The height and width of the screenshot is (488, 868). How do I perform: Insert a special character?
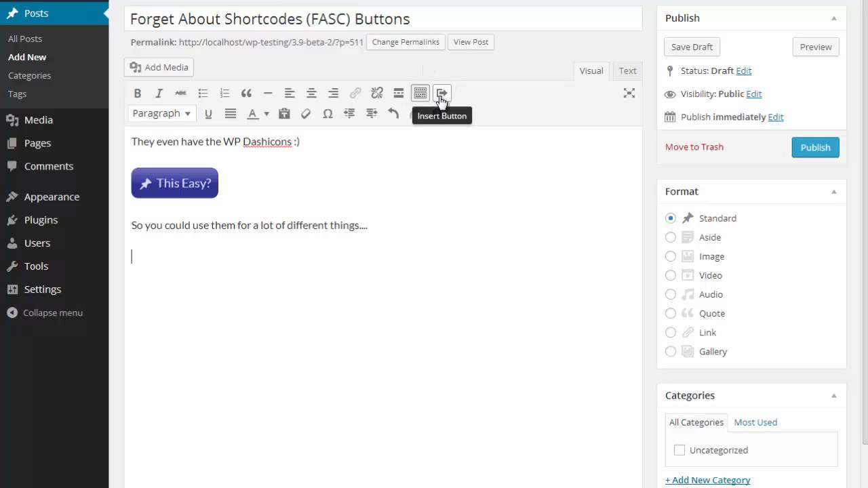click(328, 113)
